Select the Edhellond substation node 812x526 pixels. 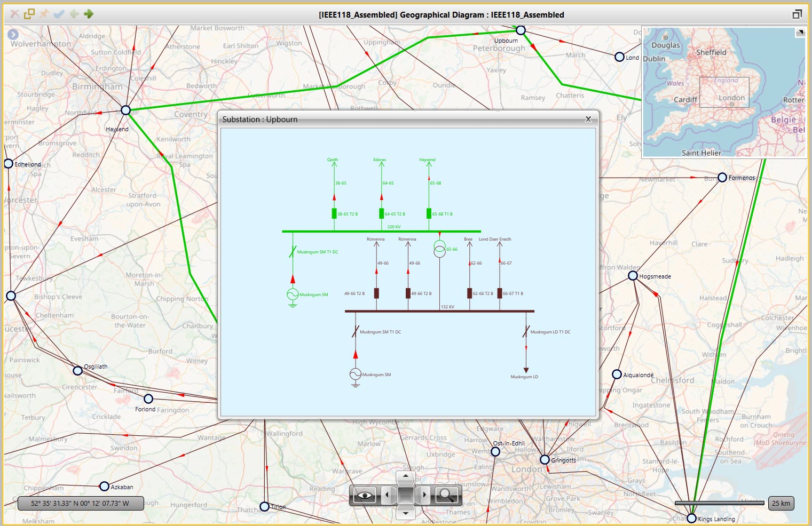click(x=8, y=163)
